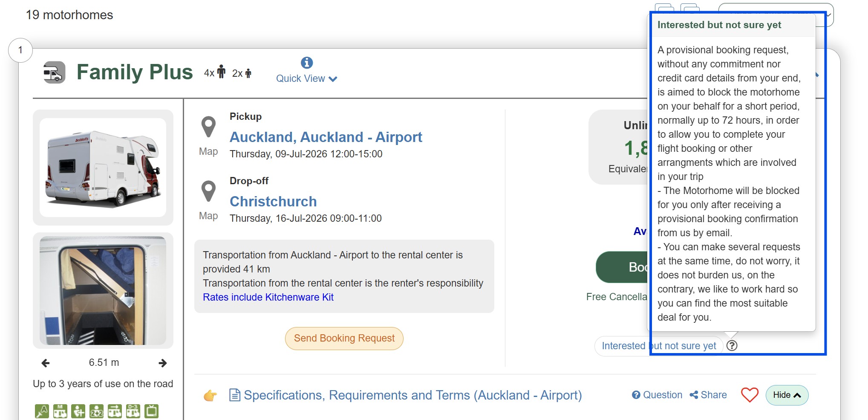The width and height of the screenshot is (868, 420).
Task: Click Send Booking Request button
Action: (x=344, y=338)
